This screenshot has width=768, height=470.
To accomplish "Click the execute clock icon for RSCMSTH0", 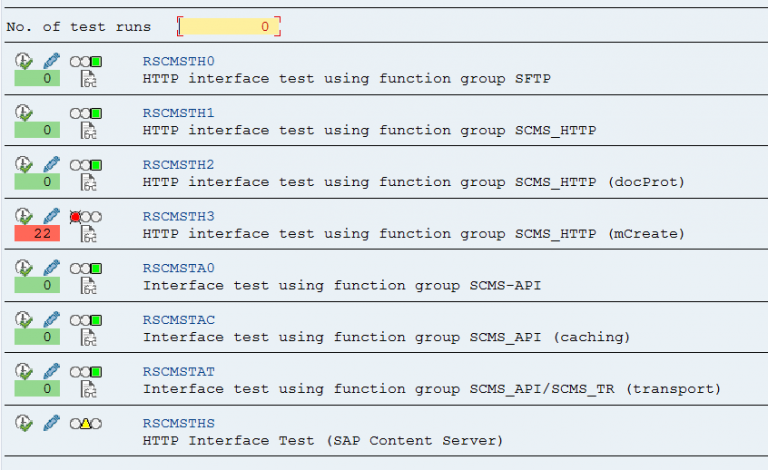I will pos(24,61).
